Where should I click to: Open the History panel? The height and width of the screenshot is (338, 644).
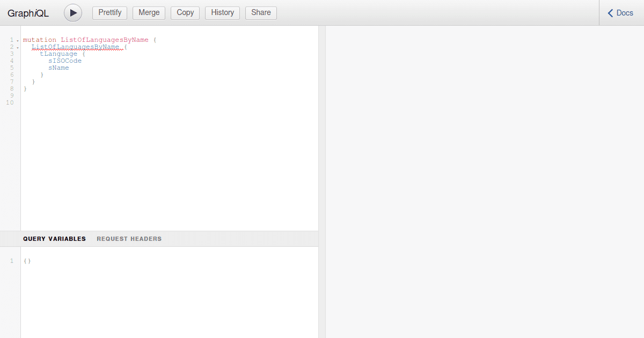(x=222, y=13)
